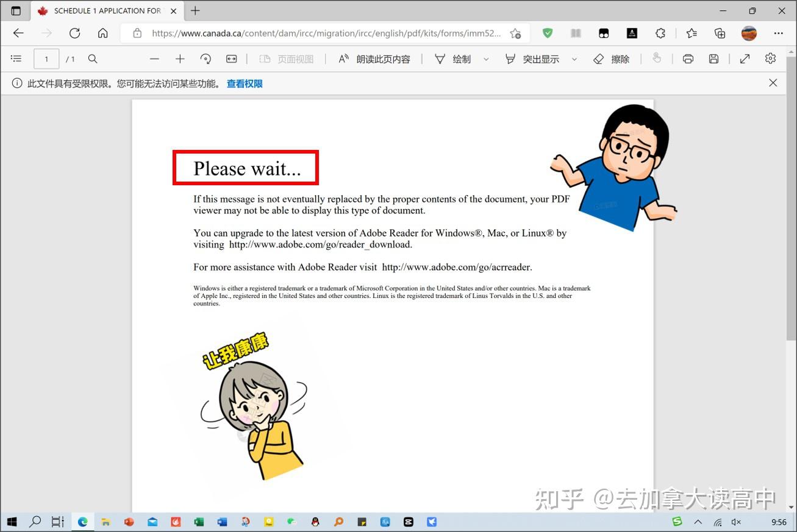Expand the Draw tool options chevron
The width and height of the screenshot is (797, 532).
pos(486,59)
